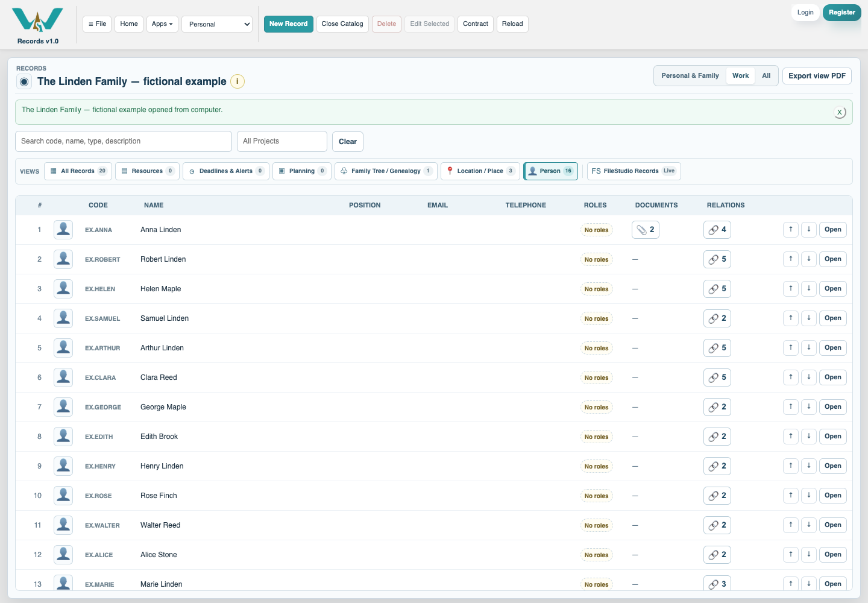Image resolution: width=868 pixels, height=603 pixels.
Task: Create a New Record
Action: (288, 24)
